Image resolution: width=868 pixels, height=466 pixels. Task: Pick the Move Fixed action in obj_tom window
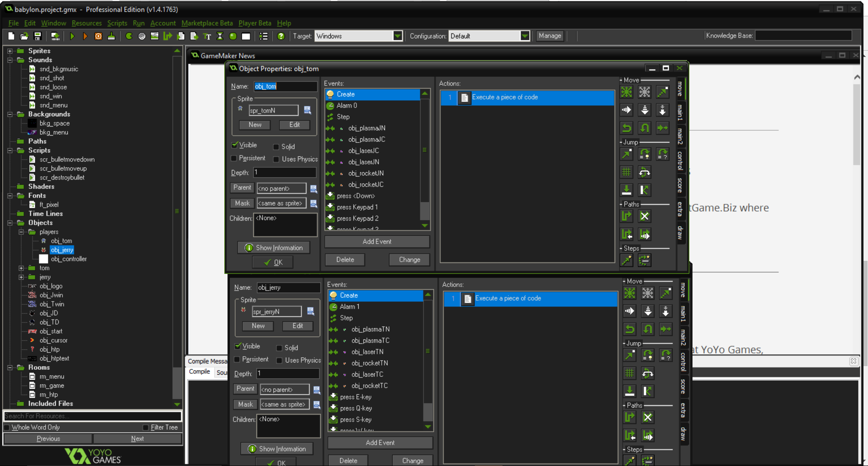tap(626, 92)
